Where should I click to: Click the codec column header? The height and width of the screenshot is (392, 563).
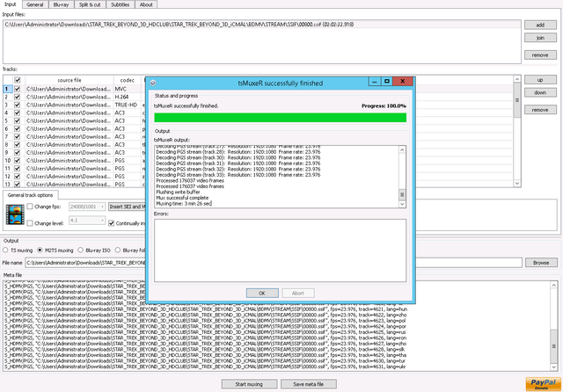[127, 80]
